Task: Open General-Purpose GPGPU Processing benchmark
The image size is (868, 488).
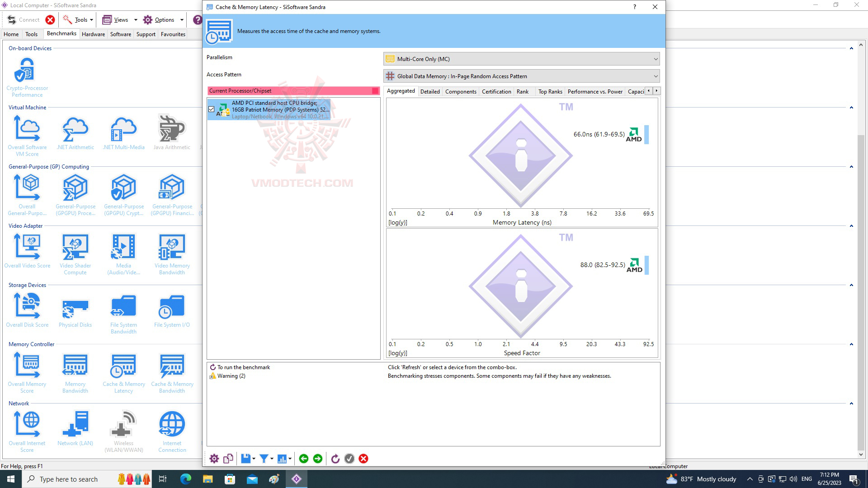Action: click(x=75, y=195)
